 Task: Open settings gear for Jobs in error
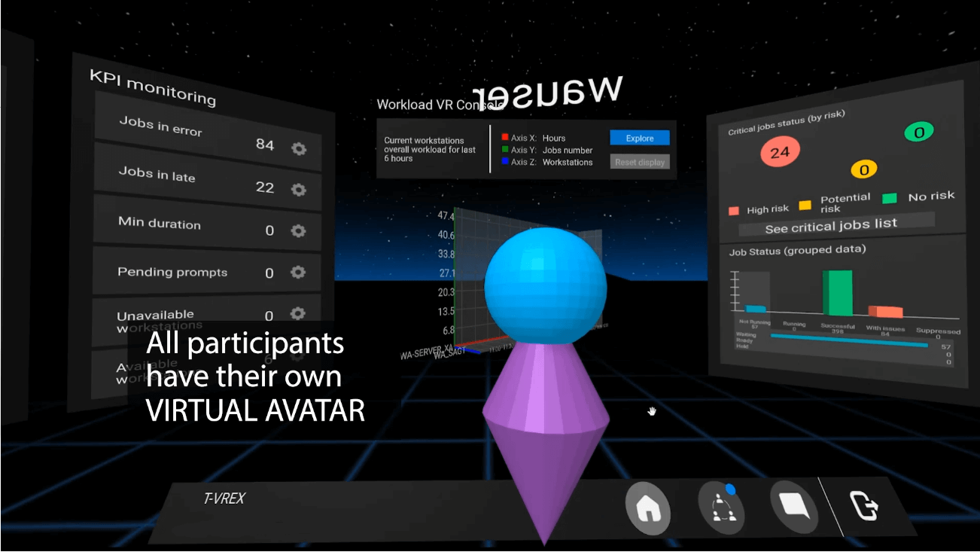299,148
